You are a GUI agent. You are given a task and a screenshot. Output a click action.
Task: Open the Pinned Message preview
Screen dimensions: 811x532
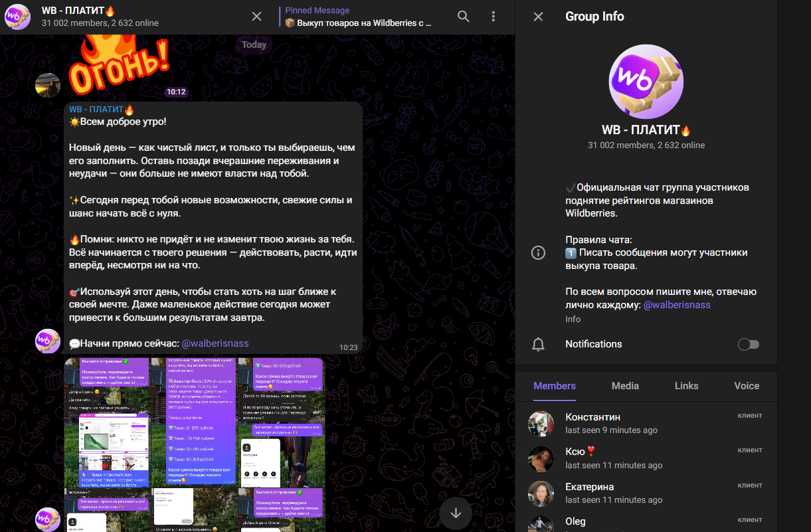[x=359, y=17]
